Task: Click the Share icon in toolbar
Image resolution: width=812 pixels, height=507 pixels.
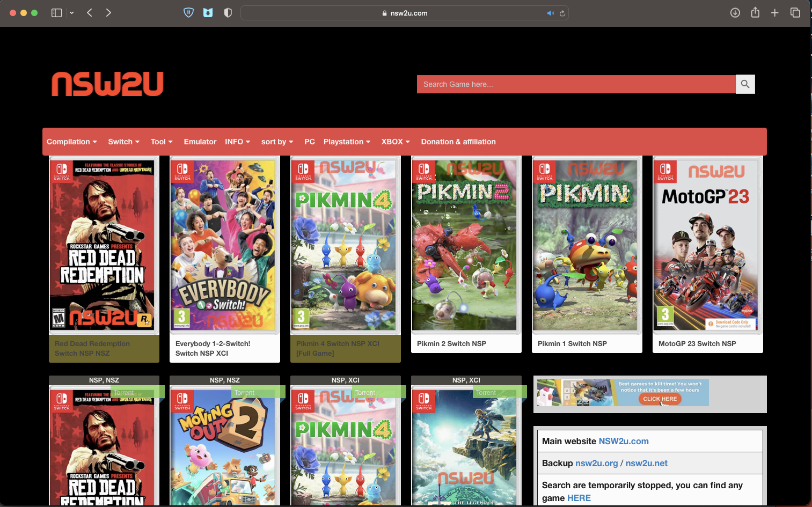Action: pyautogui.click(x=755, y=13)
